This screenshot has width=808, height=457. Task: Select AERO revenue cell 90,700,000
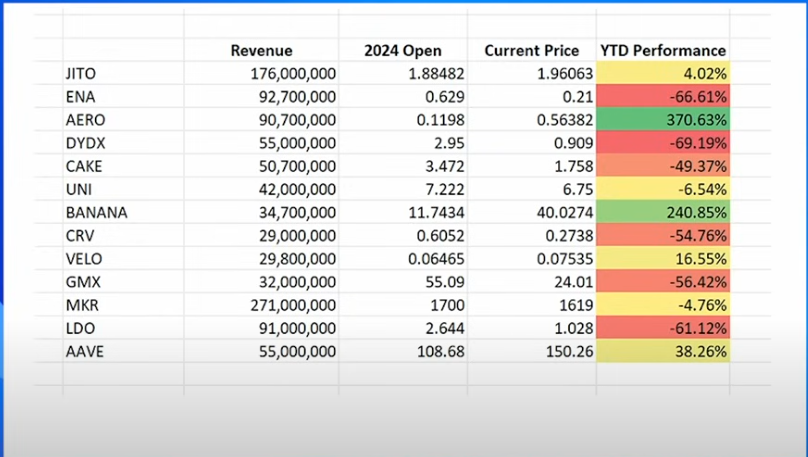(x=261, y=120)
